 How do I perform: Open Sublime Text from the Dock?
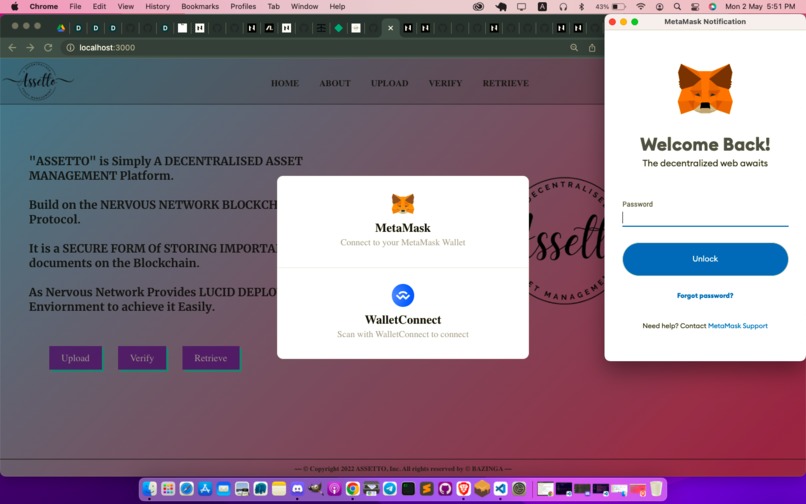[426, 488]
